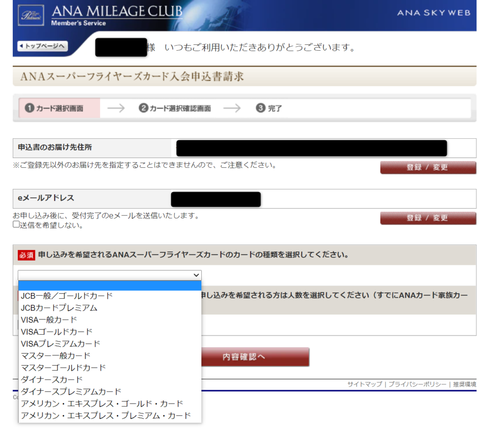Click step 2 カード選択確認画面 label
504x444 pixels.
pyautogui.click(x=175, y=108)
